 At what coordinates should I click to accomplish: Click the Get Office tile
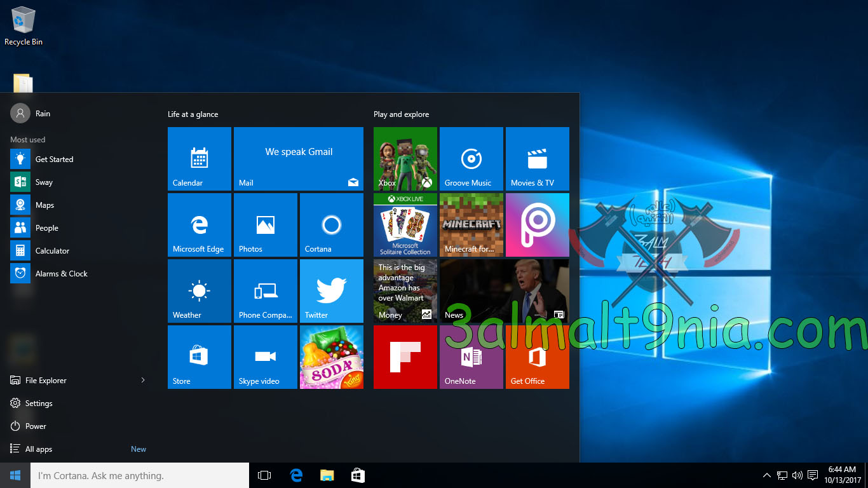[538, 357]
